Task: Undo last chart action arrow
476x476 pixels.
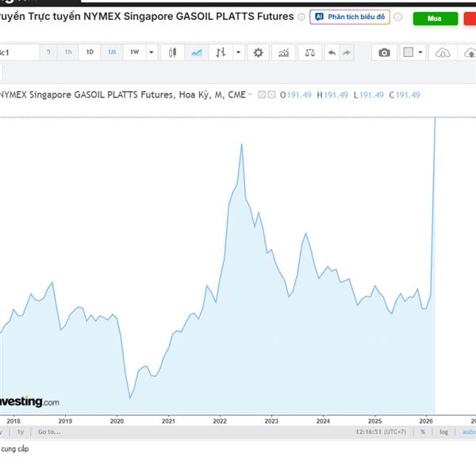Action: tap(332, 52)
